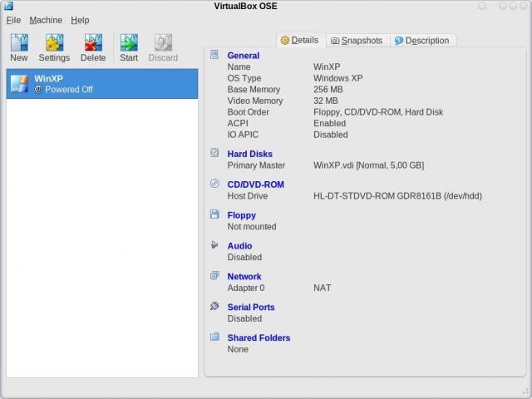Select the WinXP machine in the list
The width and height of the screenshot is (532, 399).
tap(102, 84)
